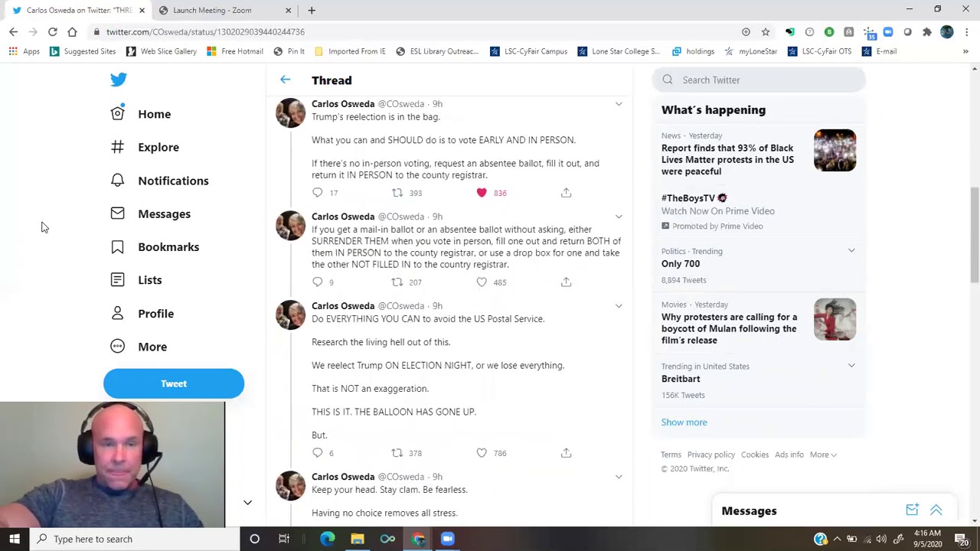
Task: Open More menu in Twitter sidebar
Action: (x=139, y=347)
